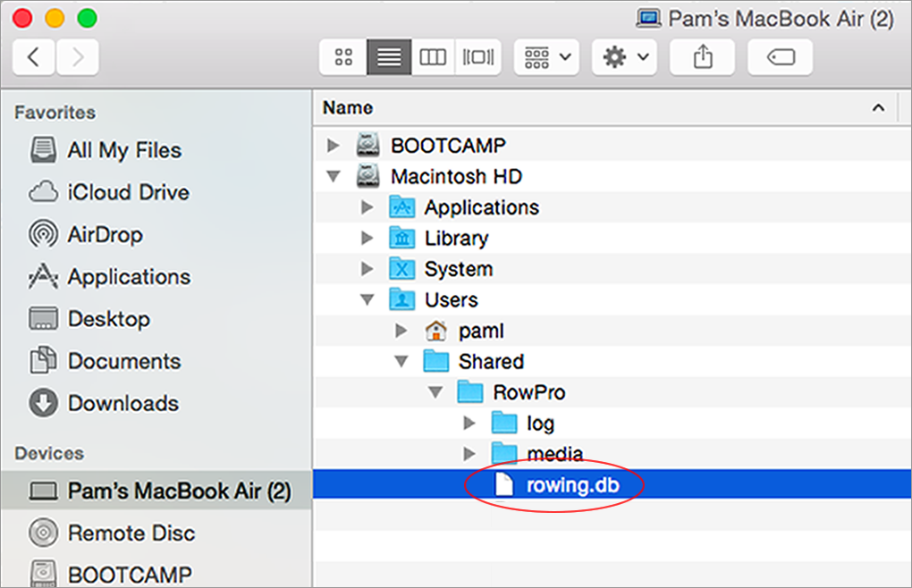The height and width of the screenshot is (588, 912).
Task: Open the Action gear dropdown menu
Action: [624, 58]
